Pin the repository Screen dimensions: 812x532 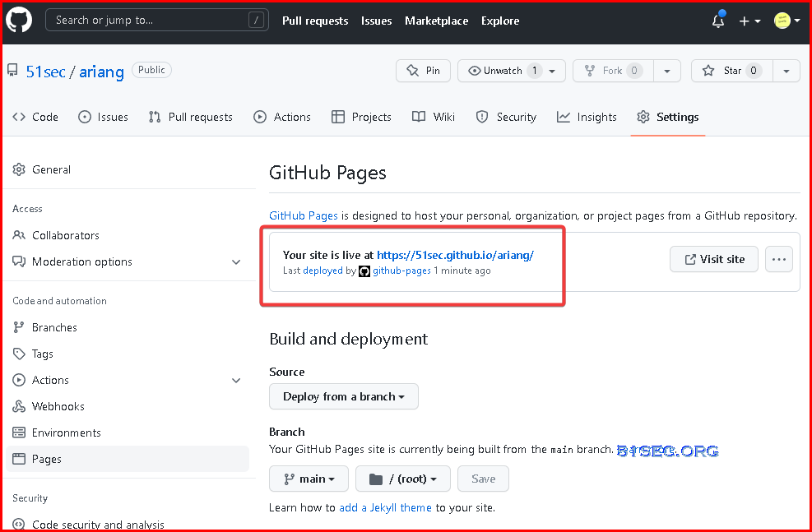click(x=423, y=71)
